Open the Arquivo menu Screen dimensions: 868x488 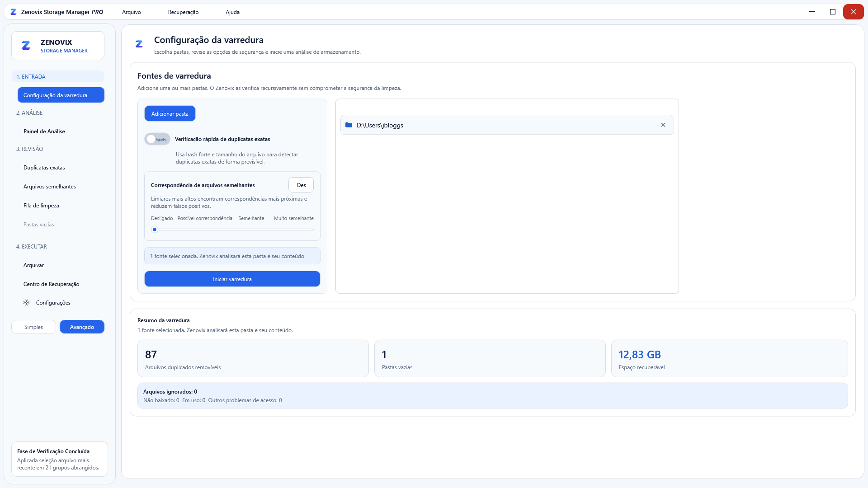[x=132, y=12]
